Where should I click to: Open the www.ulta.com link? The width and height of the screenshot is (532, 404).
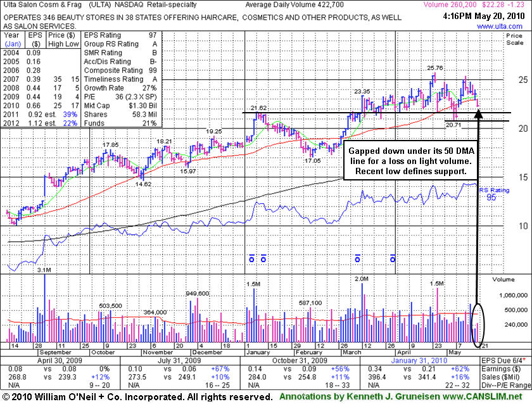tap(500, 27)
